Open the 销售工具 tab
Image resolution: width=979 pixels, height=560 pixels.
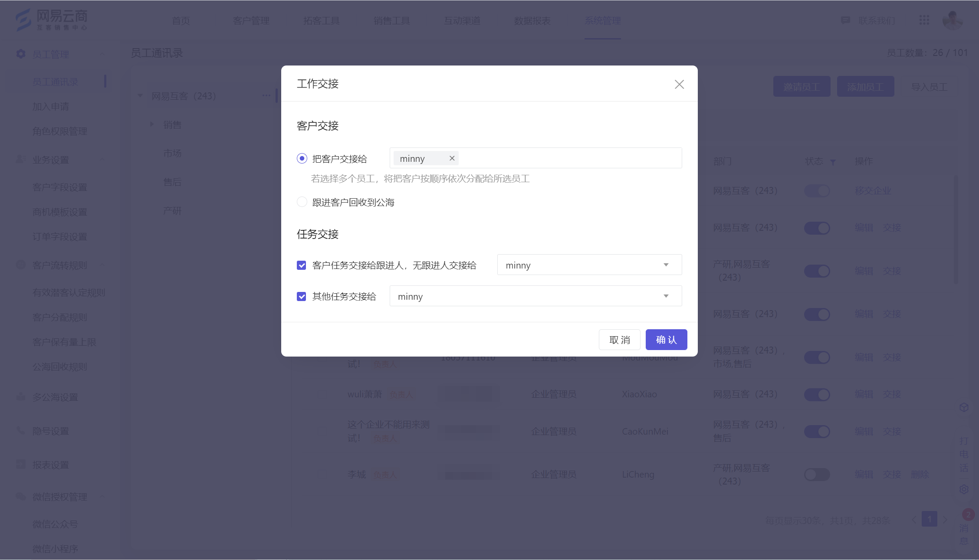[x=391, y=20]
